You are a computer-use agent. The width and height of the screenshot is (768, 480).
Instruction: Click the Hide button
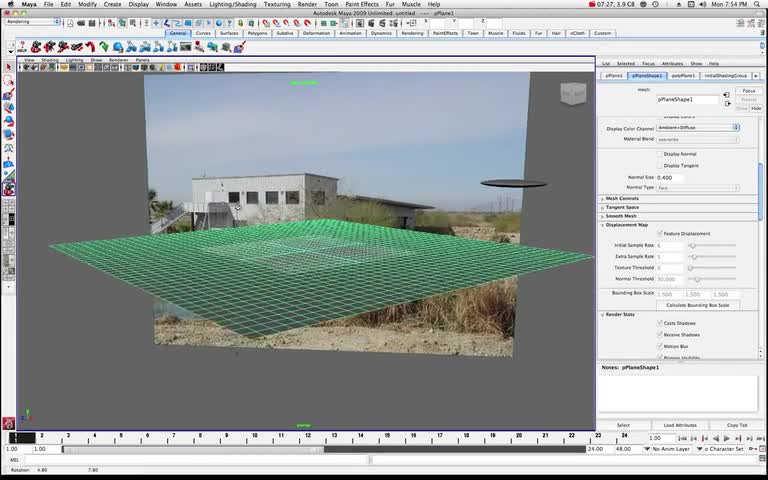coord(756,108)
